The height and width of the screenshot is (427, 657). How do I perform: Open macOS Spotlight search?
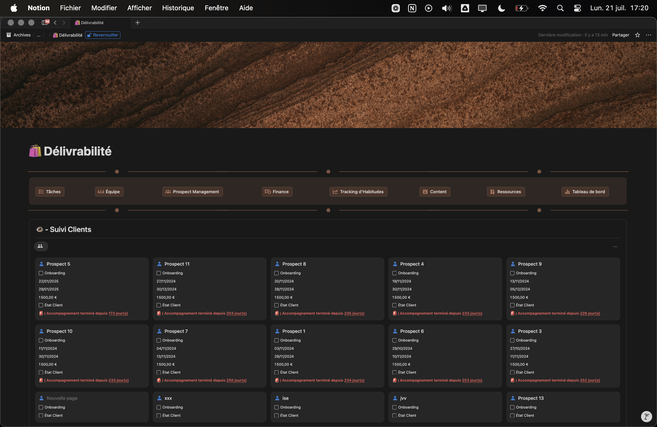[x=560, y=8]
